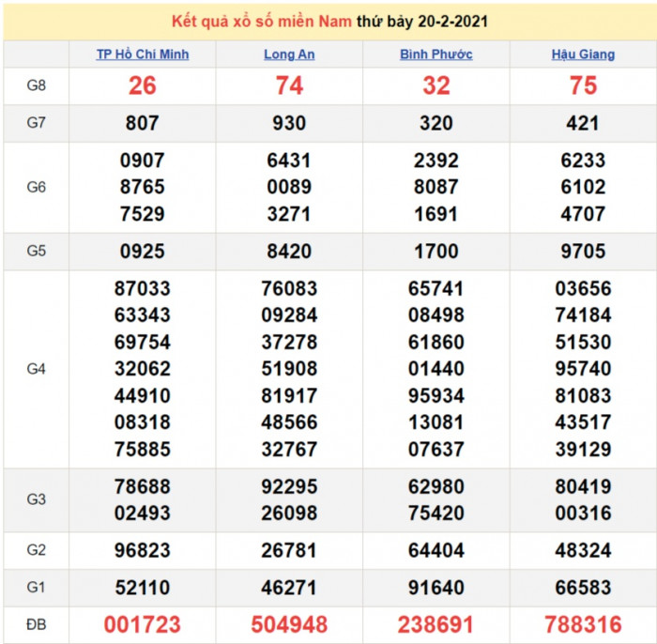The image size is (657, 644).
Task: Click the title 'Kết quả xổ số miền Nam'
Action: [x=262, y=21]
